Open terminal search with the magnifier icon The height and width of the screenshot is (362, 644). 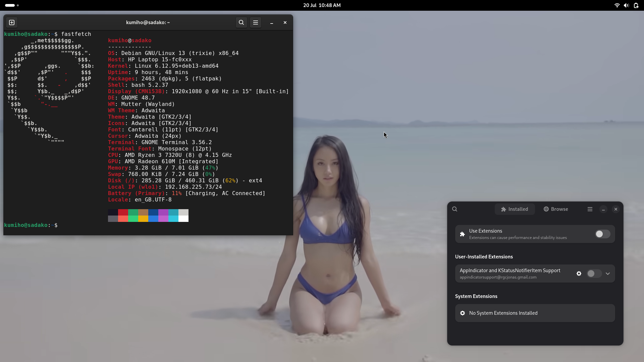pyautogui.click(x=241, y=22)
